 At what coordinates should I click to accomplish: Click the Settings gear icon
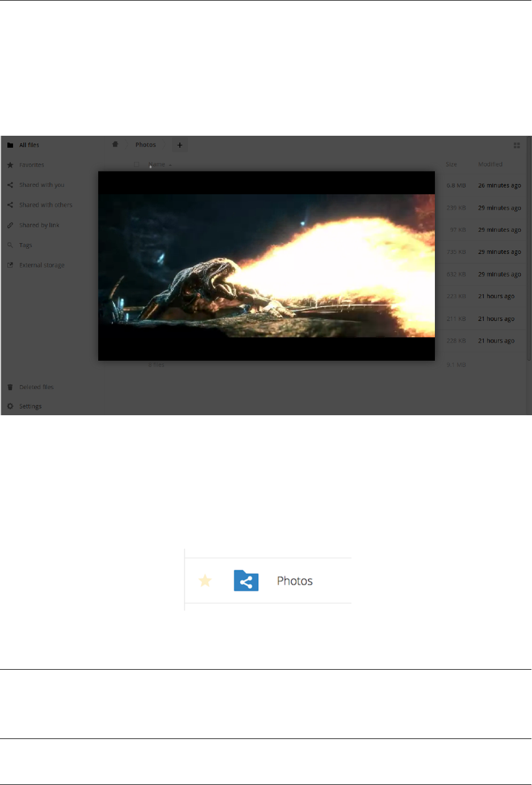point(10,406)
